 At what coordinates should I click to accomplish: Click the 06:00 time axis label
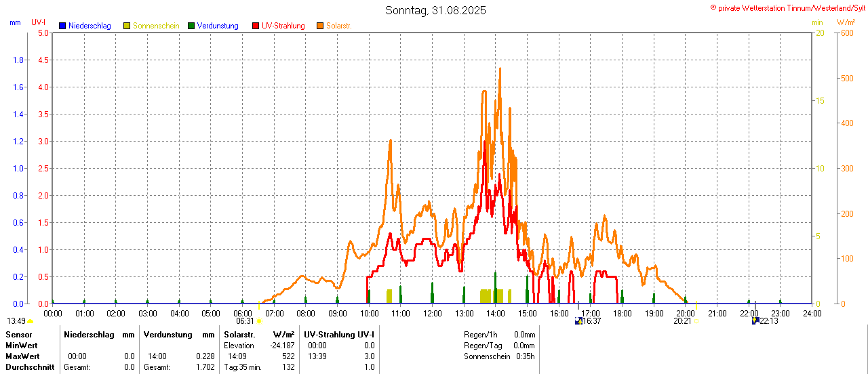coord(243,313)
